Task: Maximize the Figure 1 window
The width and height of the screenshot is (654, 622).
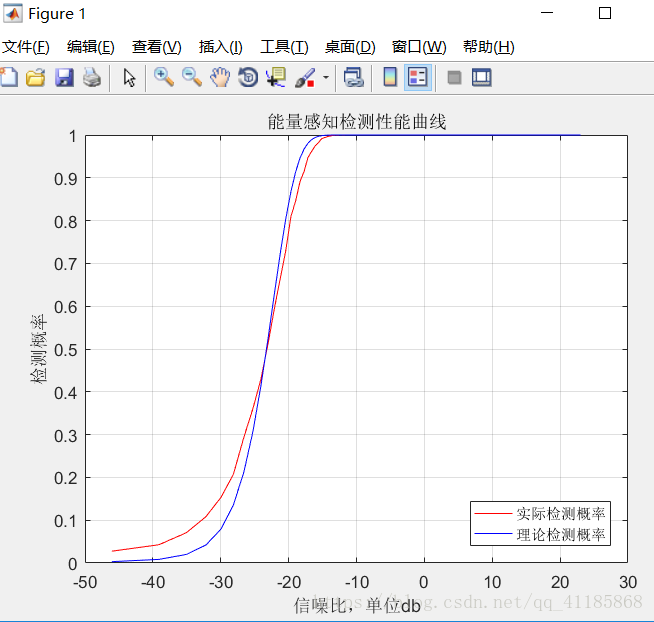Action: pyautogui.click(x=605, y=13)
